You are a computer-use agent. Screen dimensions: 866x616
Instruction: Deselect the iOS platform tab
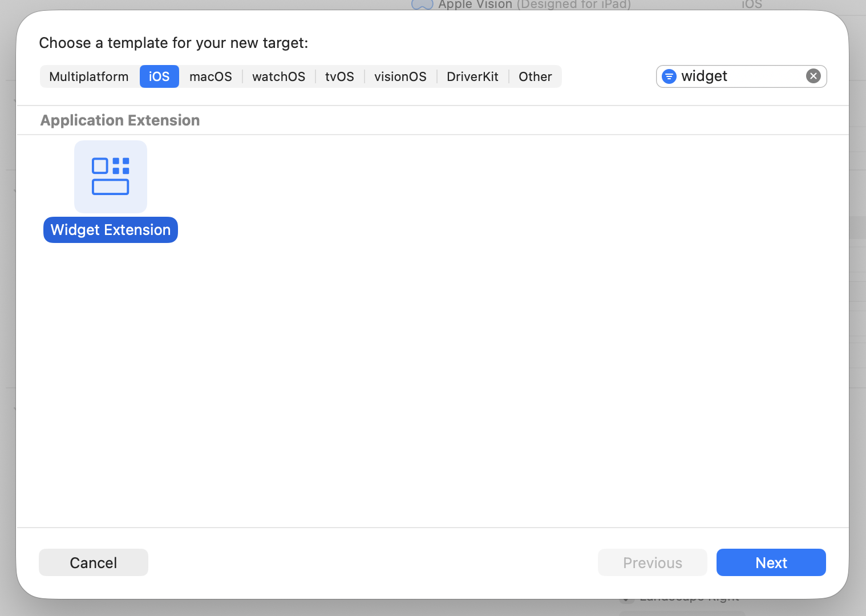pos(159,76)
